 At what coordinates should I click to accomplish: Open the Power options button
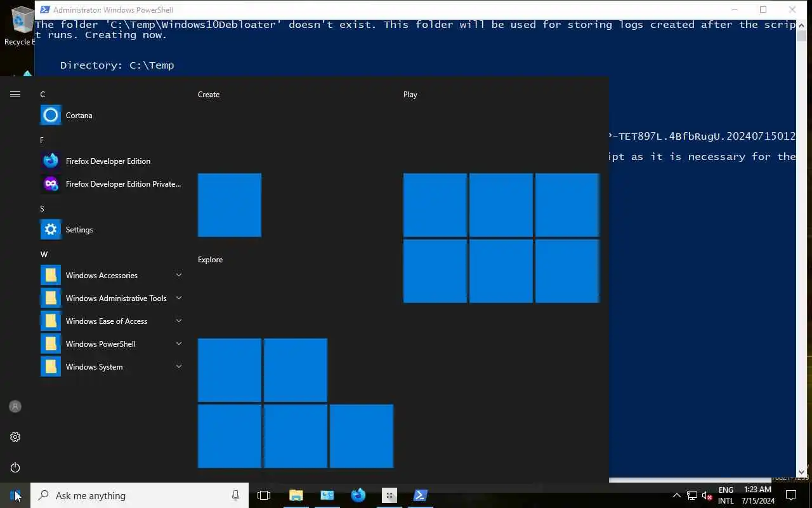pos(15,467)
